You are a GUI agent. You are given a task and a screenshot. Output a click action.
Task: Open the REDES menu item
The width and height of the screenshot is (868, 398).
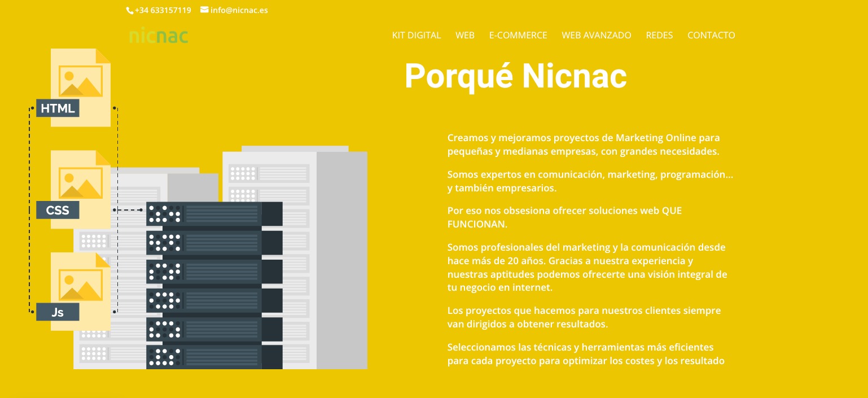coord(659,35)
